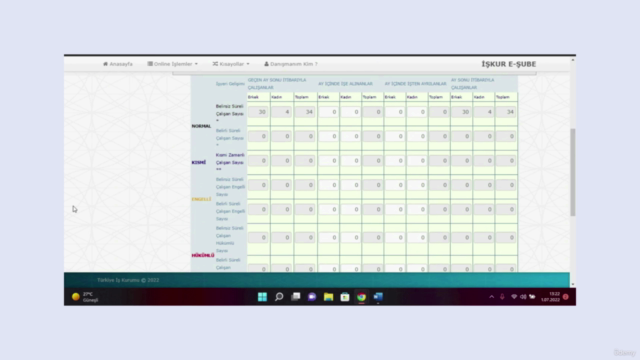
Task: Click the KISMİ category label
Action: [199, 162]
